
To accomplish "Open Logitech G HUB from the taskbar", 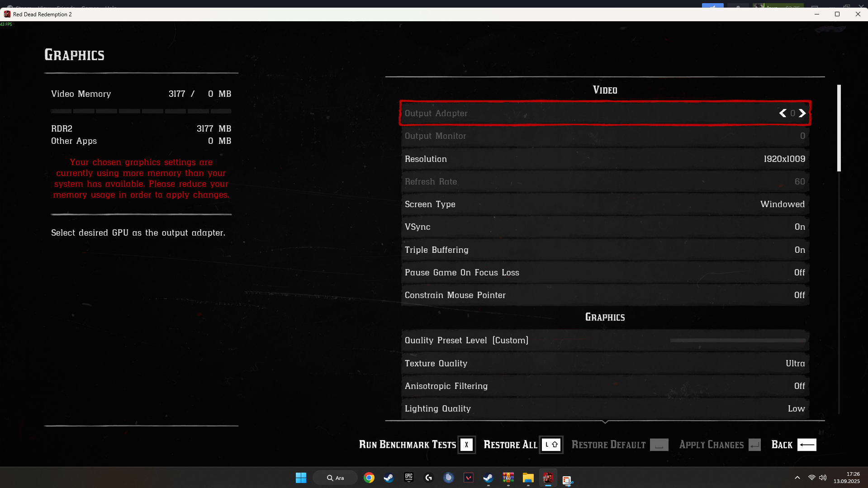I will tap(429, 478).
